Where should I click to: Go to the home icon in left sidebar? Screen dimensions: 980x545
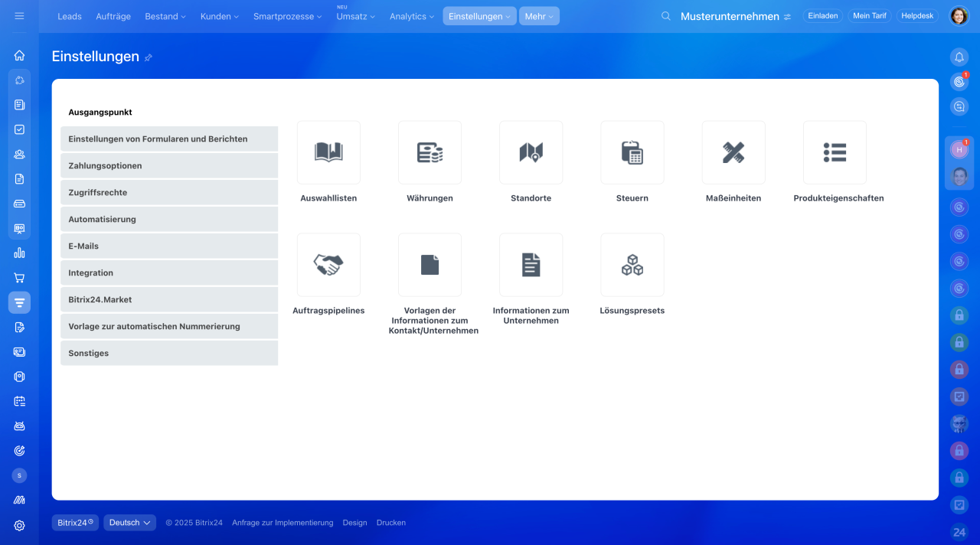pyautogui.click(x=19, y=55)
